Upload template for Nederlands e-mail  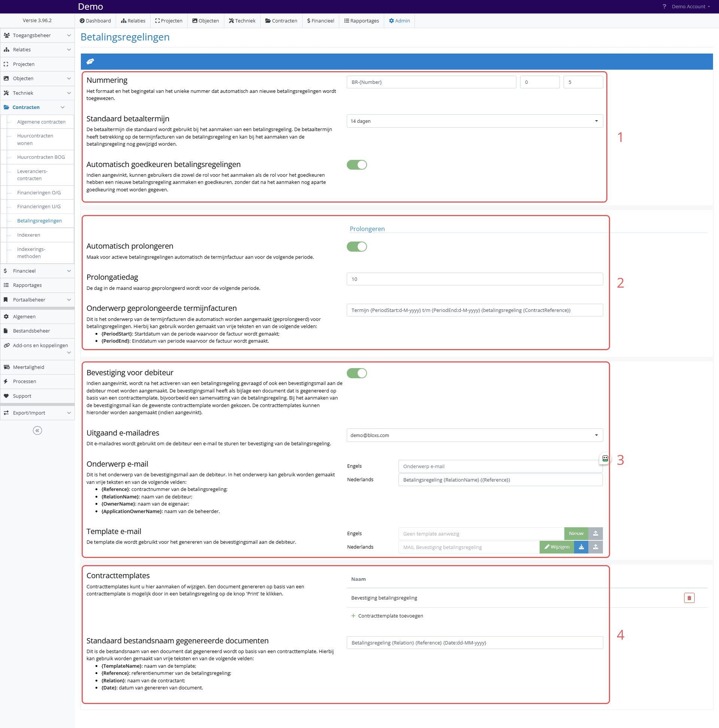[595, 547]
